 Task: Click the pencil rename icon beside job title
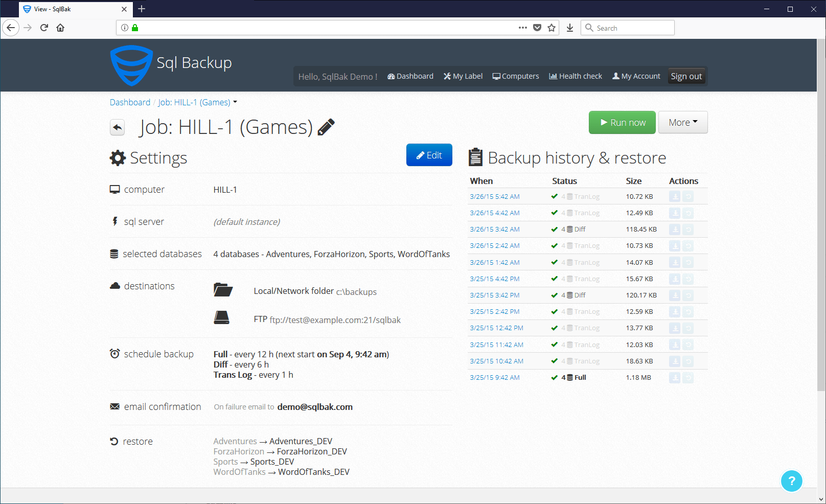[x=326, y=127]
